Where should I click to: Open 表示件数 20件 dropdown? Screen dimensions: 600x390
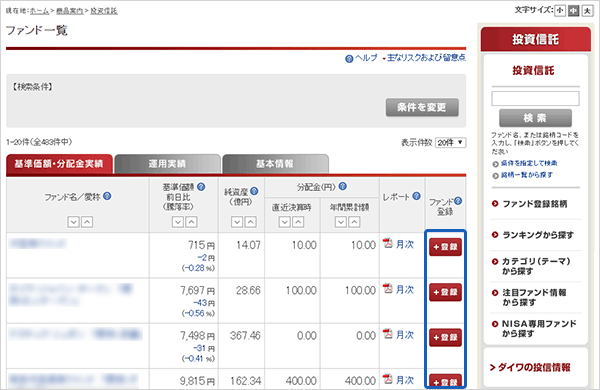pyautogui.click(x=450, y=143)
